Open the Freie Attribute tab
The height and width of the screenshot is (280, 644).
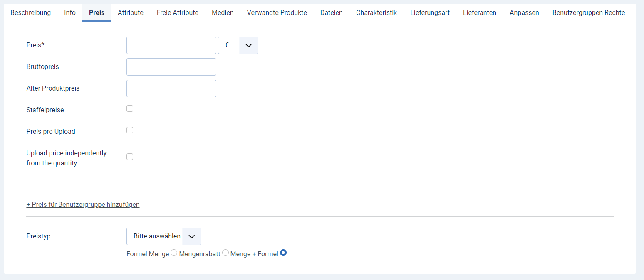(178, 12)
